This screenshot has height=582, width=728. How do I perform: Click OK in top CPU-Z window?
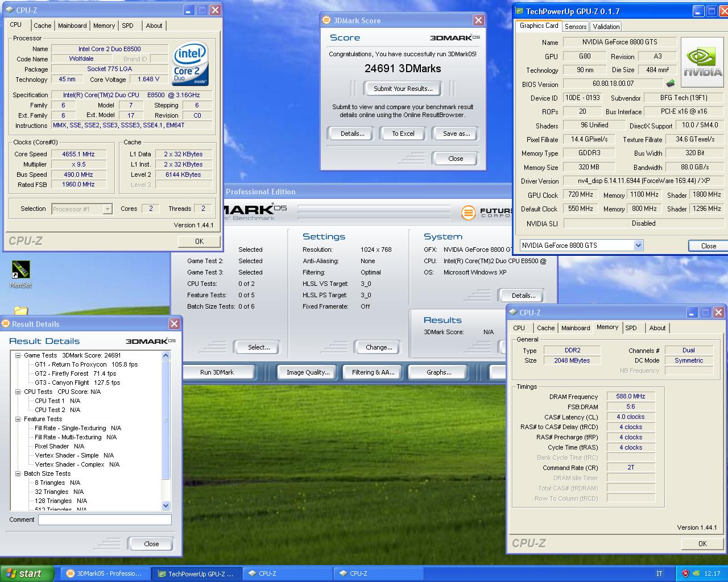coord(199,242)
